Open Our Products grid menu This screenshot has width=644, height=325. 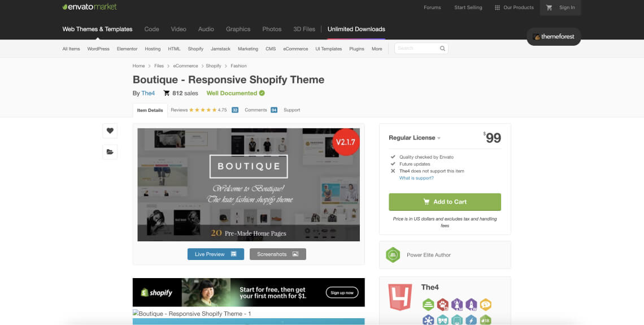pyautogui.click(x=514, y=7)
